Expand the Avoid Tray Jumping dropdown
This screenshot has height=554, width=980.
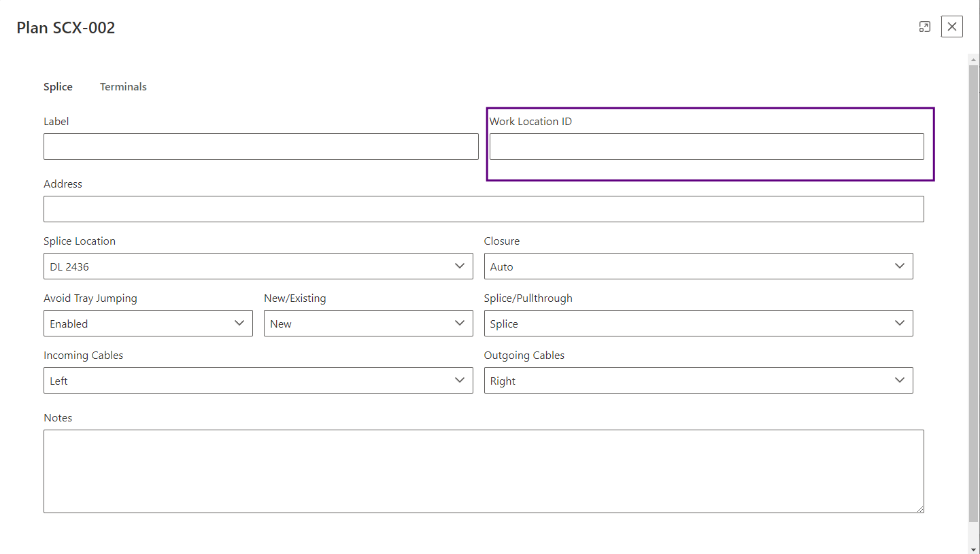point(148,324)
